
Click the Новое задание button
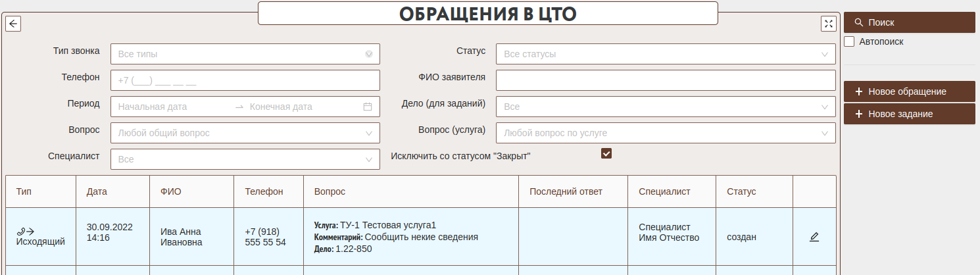(909, 114)
